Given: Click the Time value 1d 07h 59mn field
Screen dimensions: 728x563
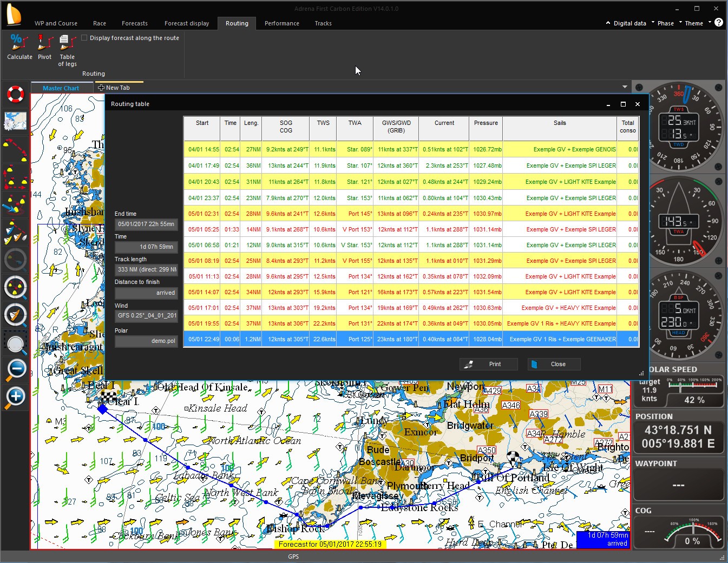Looking at the screenshot, I should (146, 247).
